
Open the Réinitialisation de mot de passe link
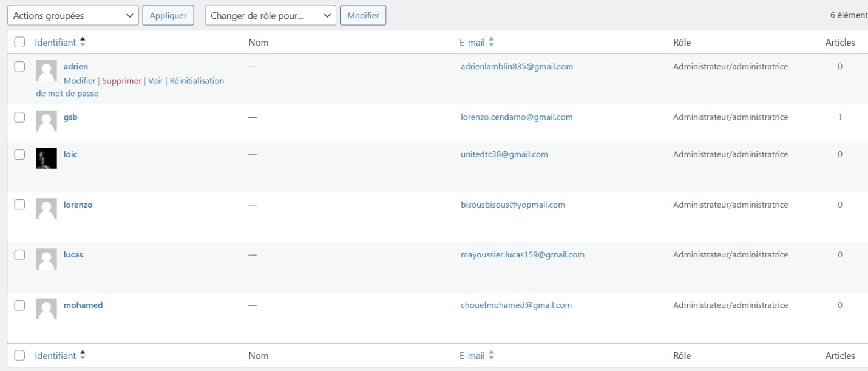[196, 81]
